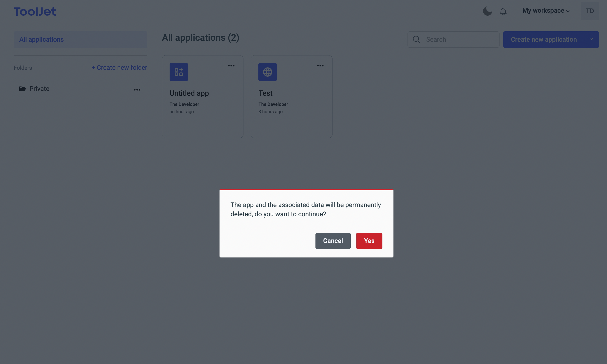Click the ToolJet logo
The image size is (607, 364).
[x=35, y=12]
